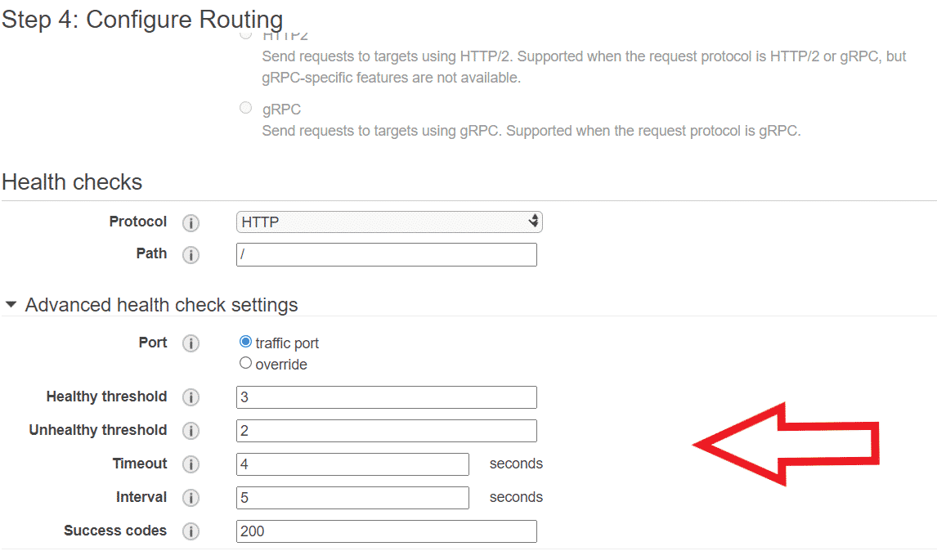Click the info icon beside Path
This screenshot has height=560, width=937.
click(x=191, y=255)
